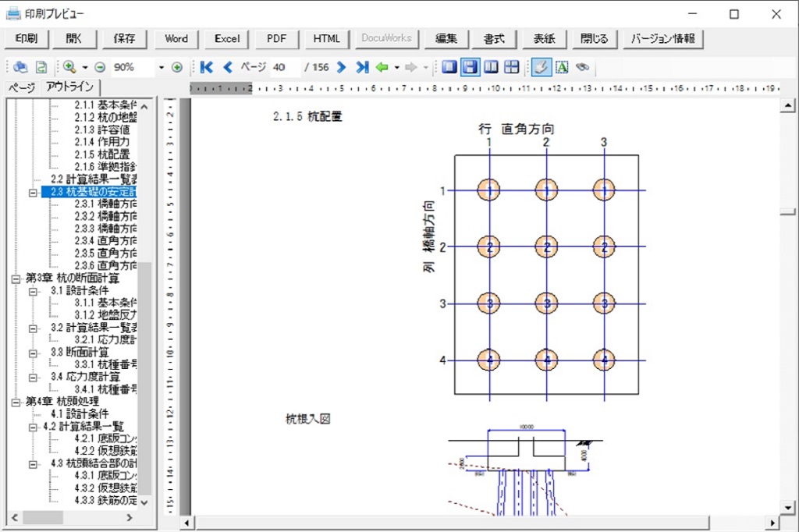Open the magnifier tool dropdown arrow
The image size is (799, 532).
85,67
